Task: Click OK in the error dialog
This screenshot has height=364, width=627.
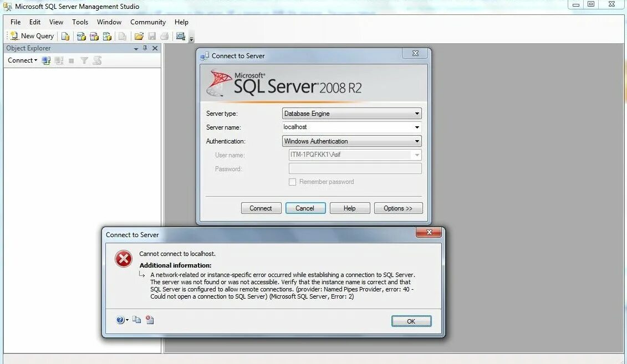Action: [x=411, y=321]
